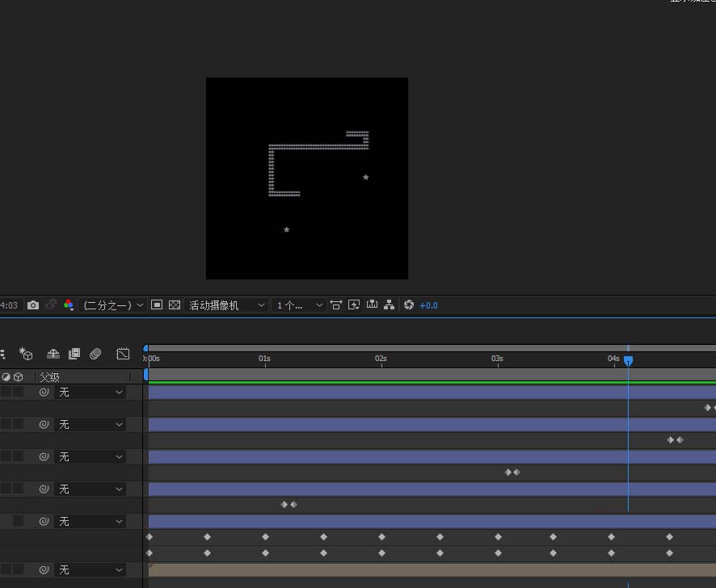Select the star shape at the right of the preview

tap(366, 177)
